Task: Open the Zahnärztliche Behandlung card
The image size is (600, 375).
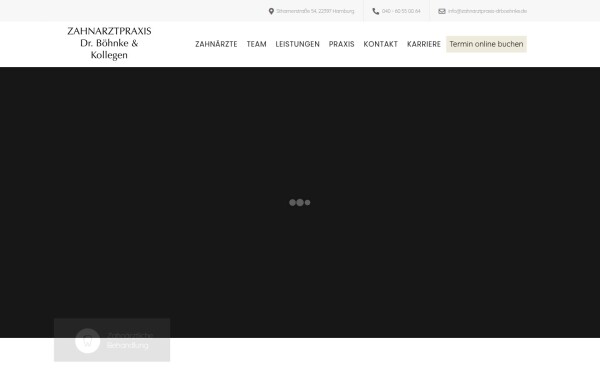Action: (112, 340)
